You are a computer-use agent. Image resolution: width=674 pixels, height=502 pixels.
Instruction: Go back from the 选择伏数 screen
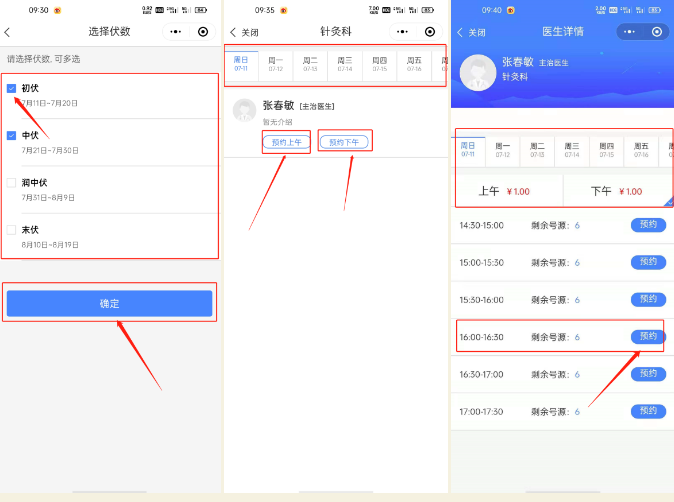[7, 32]
